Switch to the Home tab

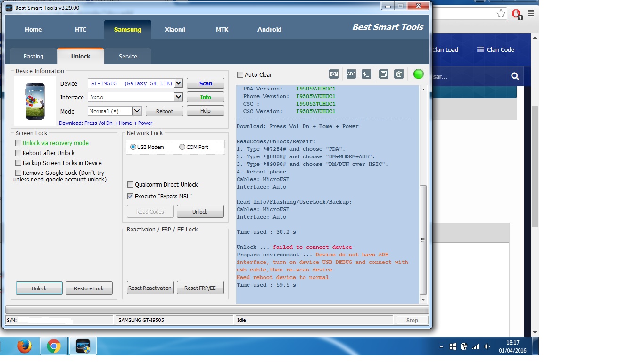[x=33, y=29]
